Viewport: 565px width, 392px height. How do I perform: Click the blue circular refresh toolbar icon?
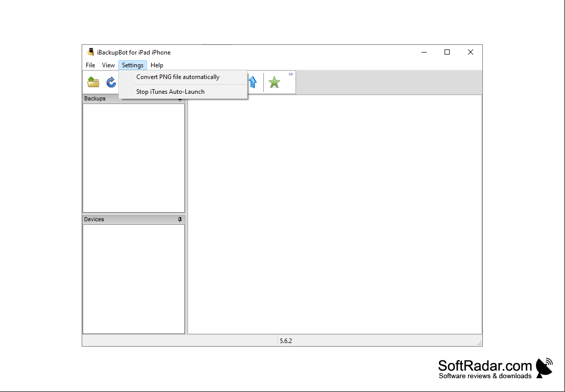(111, 83)
